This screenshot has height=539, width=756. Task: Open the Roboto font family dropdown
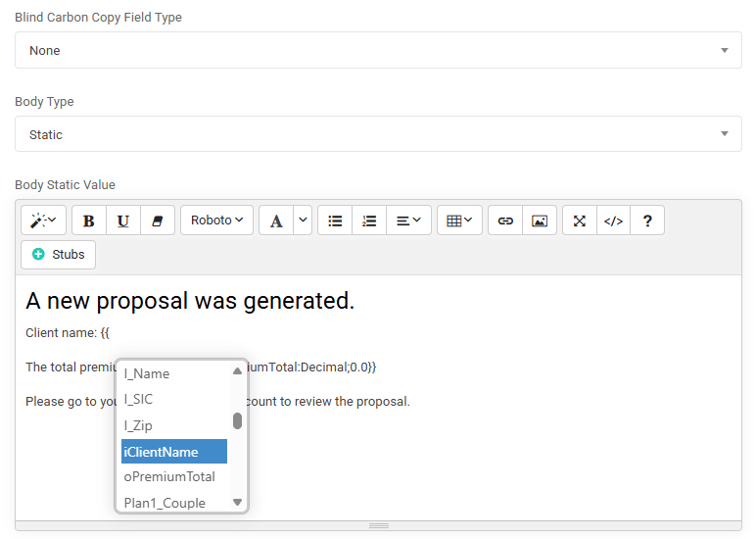pos(217,220)
